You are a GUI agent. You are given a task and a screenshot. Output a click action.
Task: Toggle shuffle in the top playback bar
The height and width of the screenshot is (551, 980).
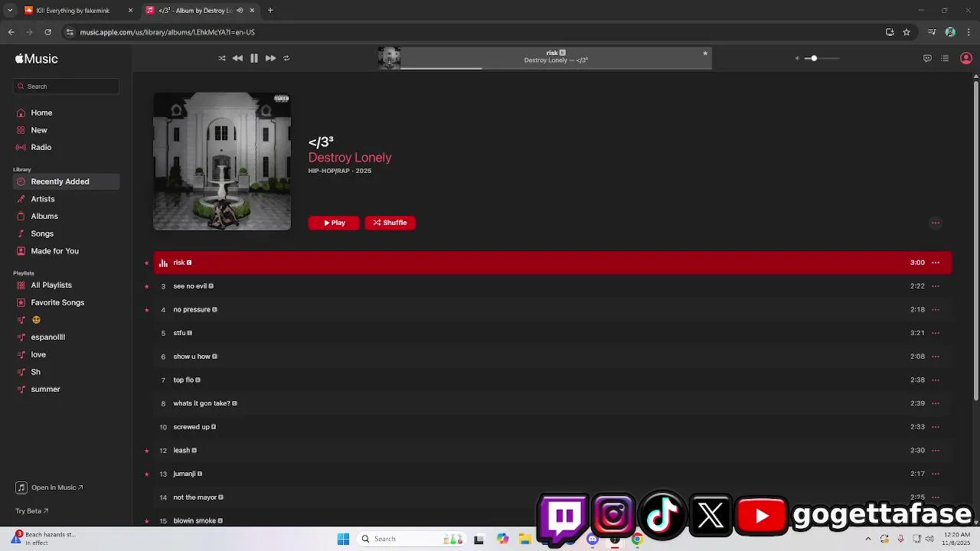pyautogui.click(x=222, y=58)
